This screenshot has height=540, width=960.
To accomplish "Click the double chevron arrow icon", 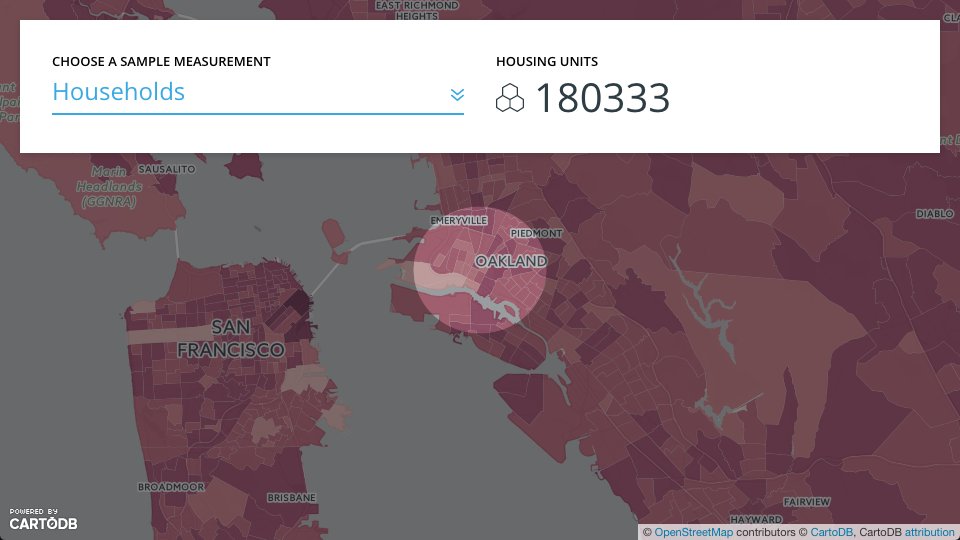I will (457, 94).
